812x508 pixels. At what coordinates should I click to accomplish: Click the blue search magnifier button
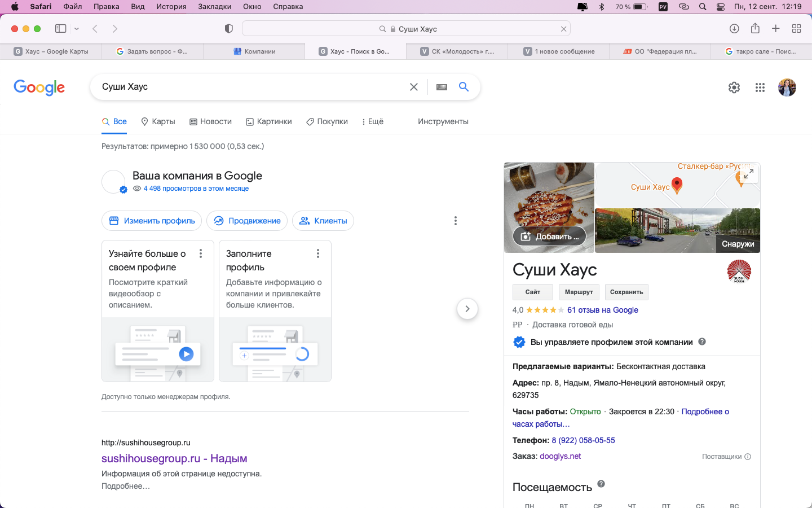tap(464, 86)
